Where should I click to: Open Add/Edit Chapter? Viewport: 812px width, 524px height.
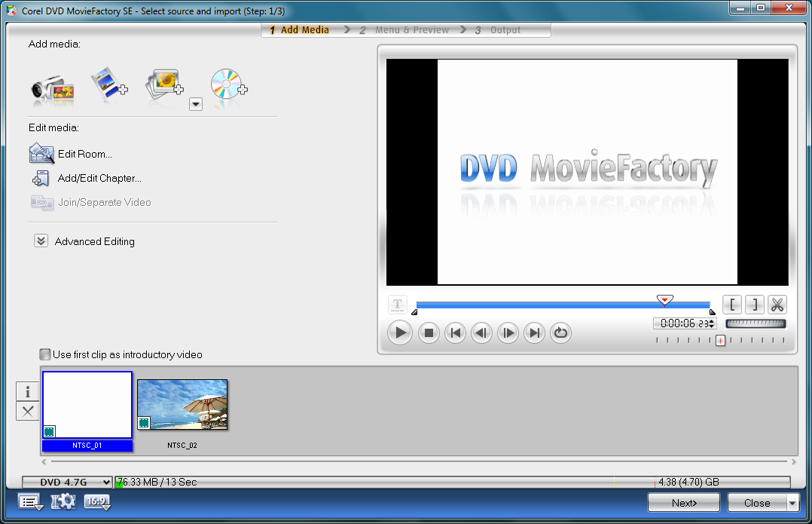coord(99,178)
